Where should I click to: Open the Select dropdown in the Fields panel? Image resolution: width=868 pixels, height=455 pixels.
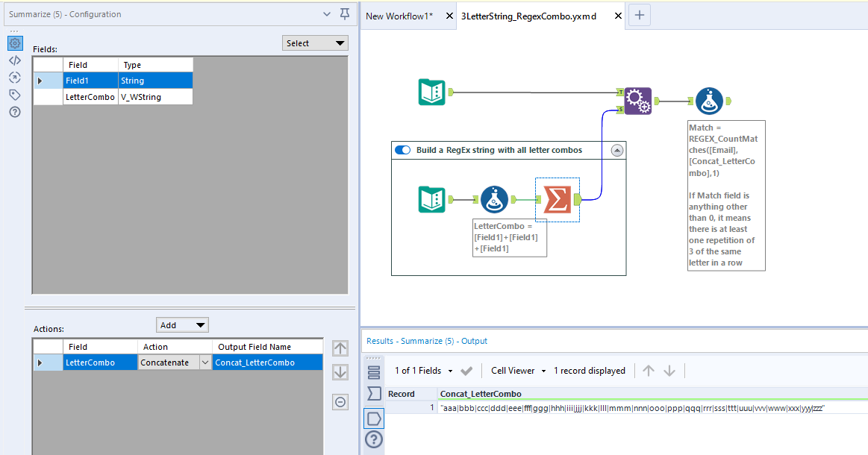click(315, 43)
